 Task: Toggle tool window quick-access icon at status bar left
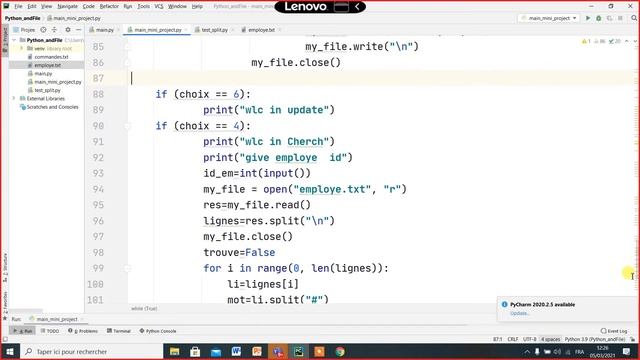(5, 339)
